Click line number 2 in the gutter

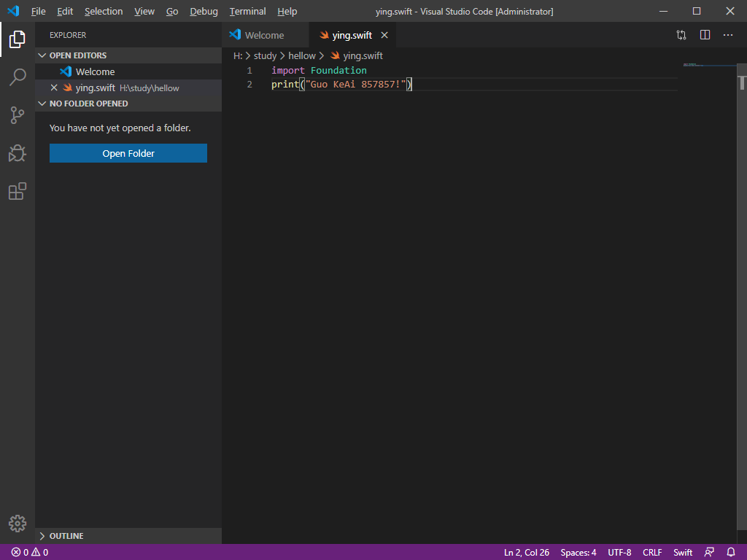(x=249, y=85)
